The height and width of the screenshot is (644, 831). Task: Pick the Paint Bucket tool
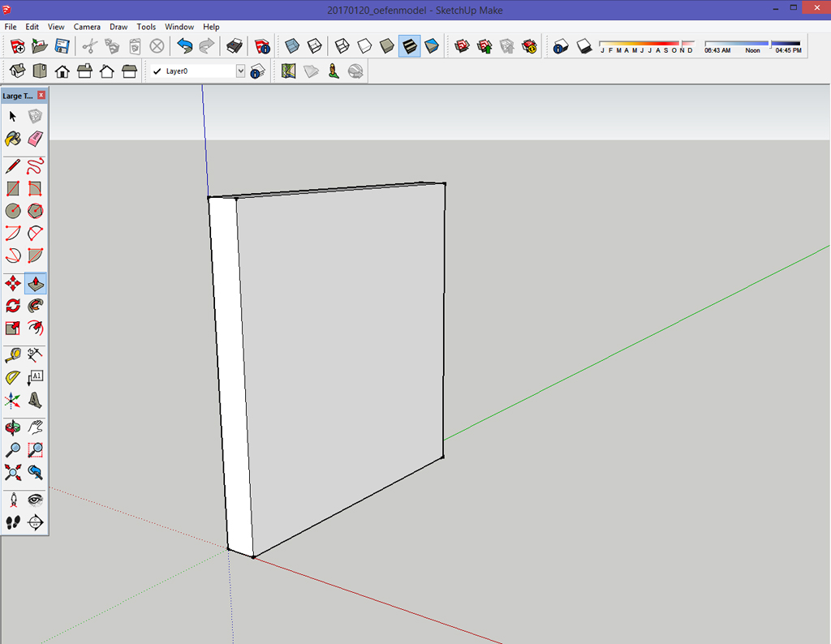(13, 139)
